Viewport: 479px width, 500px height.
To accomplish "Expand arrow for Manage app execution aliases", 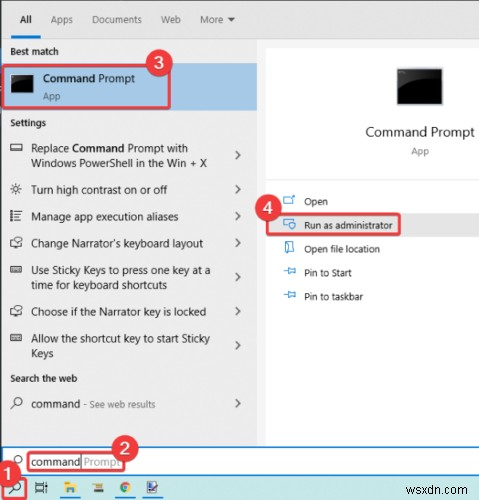I will (237, 216).
